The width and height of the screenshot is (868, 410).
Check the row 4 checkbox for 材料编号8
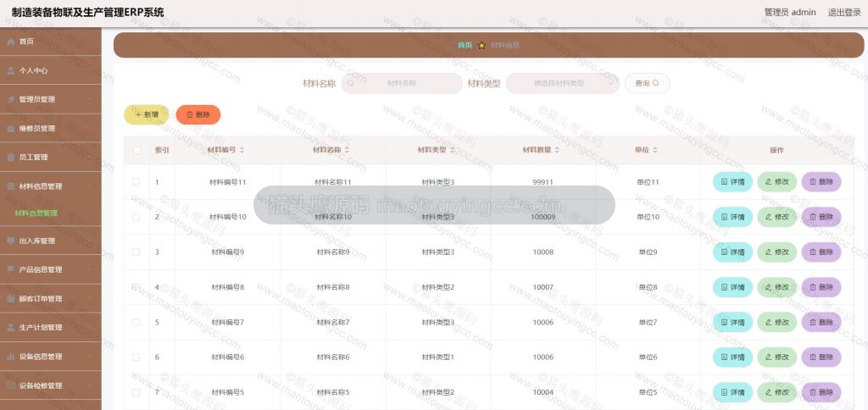pyautogui.click(x=136, y=286)
